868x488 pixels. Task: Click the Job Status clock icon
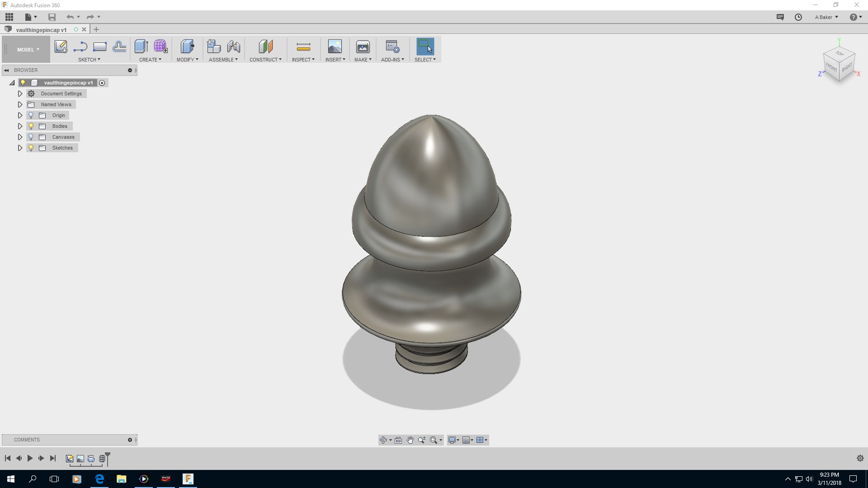click(798, 17)
